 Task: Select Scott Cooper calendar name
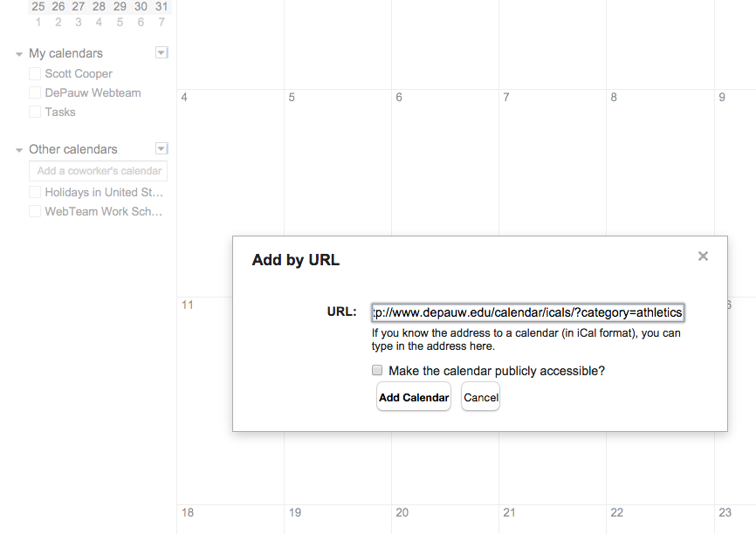(x=79, y=74)
